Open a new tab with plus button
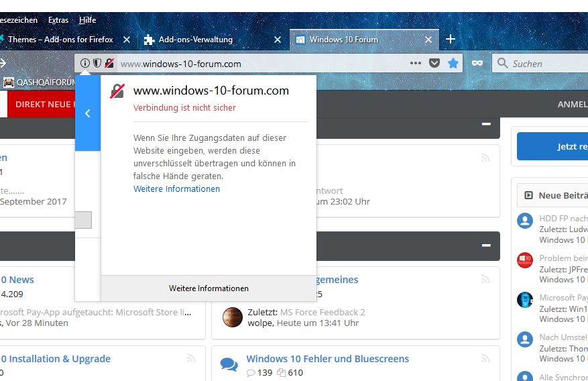The width and height of the screenshot is (588, 381). coord(451,39)
